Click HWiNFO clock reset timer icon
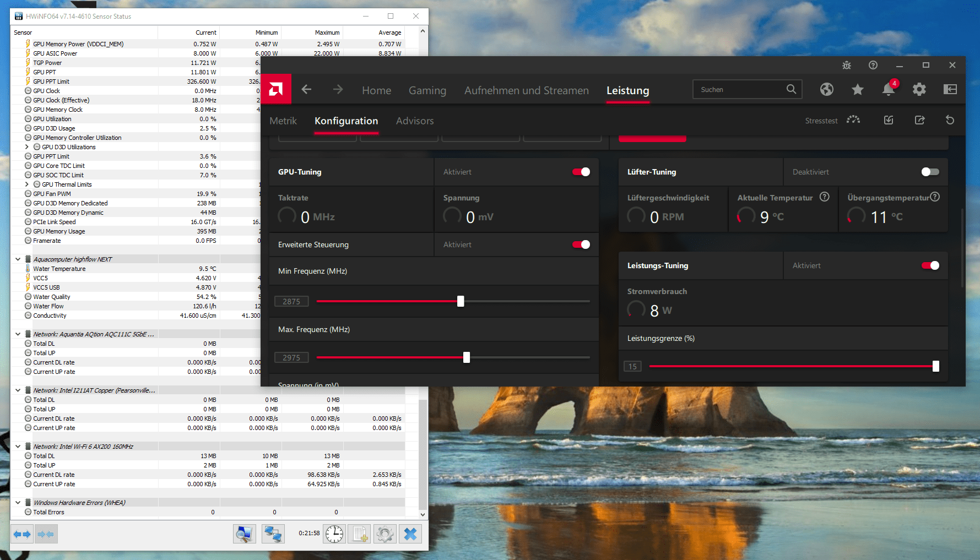The width and height of the screenshot is (980, 560). [x=334, y=534]
